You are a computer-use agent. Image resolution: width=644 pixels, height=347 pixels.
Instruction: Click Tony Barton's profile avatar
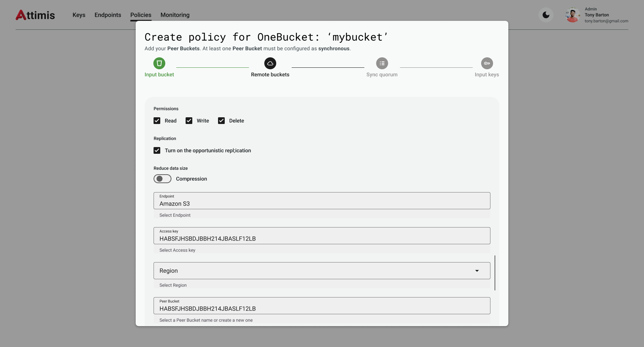[572, 15]
